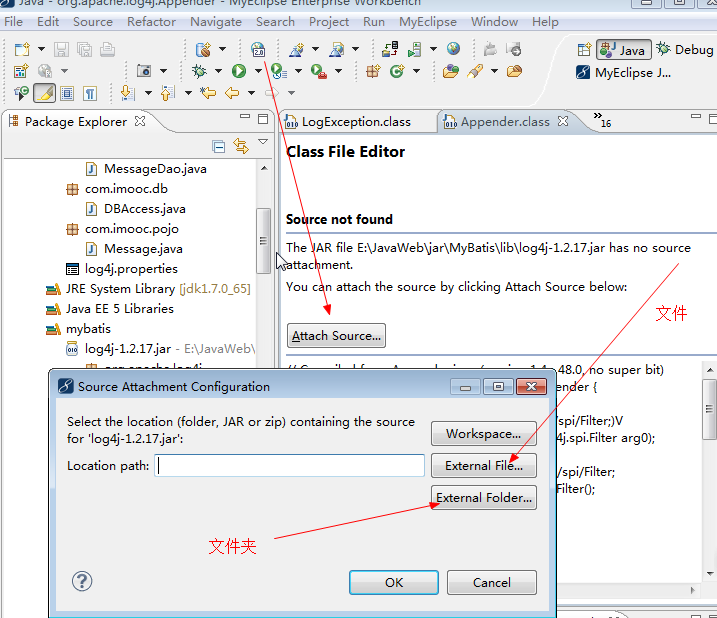Click the Workspace... button in dialog
The image size is (717, 618).
[483, 434]
